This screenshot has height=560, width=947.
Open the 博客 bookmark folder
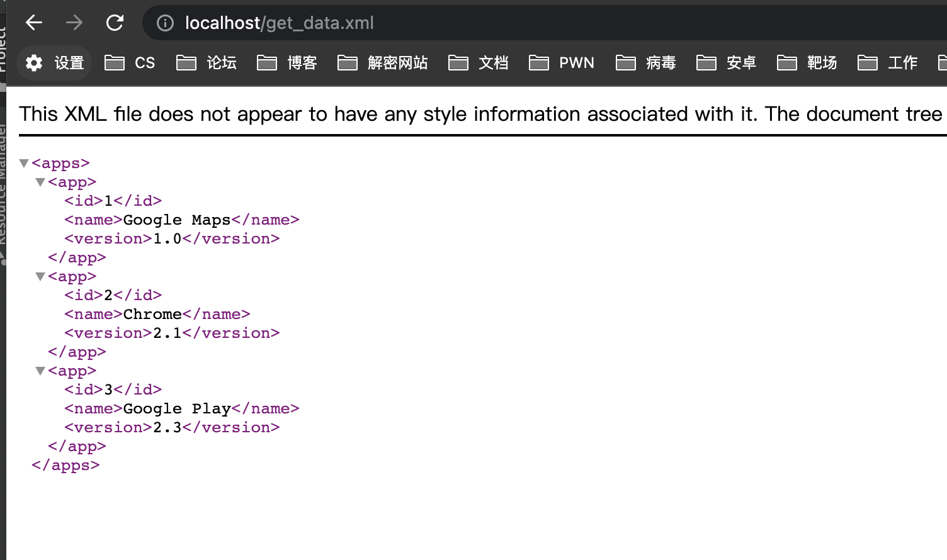(x=287, y=63)
